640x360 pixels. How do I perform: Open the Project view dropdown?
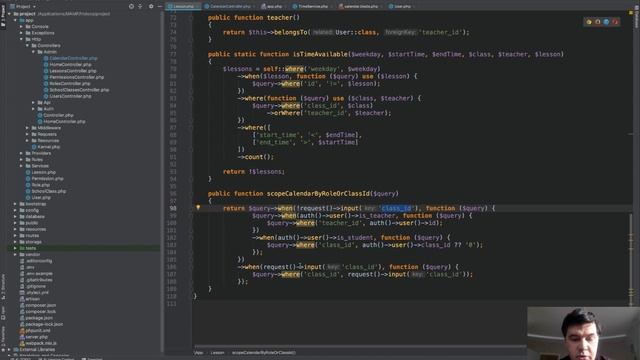point(23,6)
